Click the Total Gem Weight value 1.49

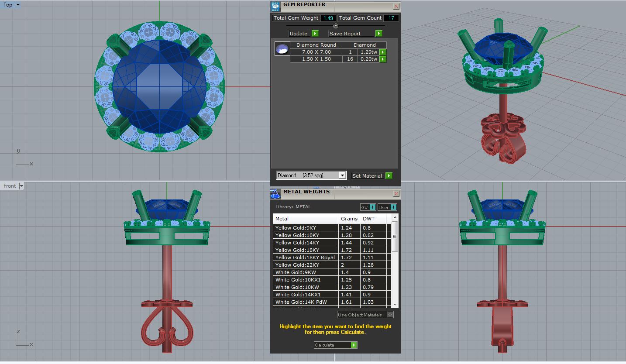coord(328,18)
